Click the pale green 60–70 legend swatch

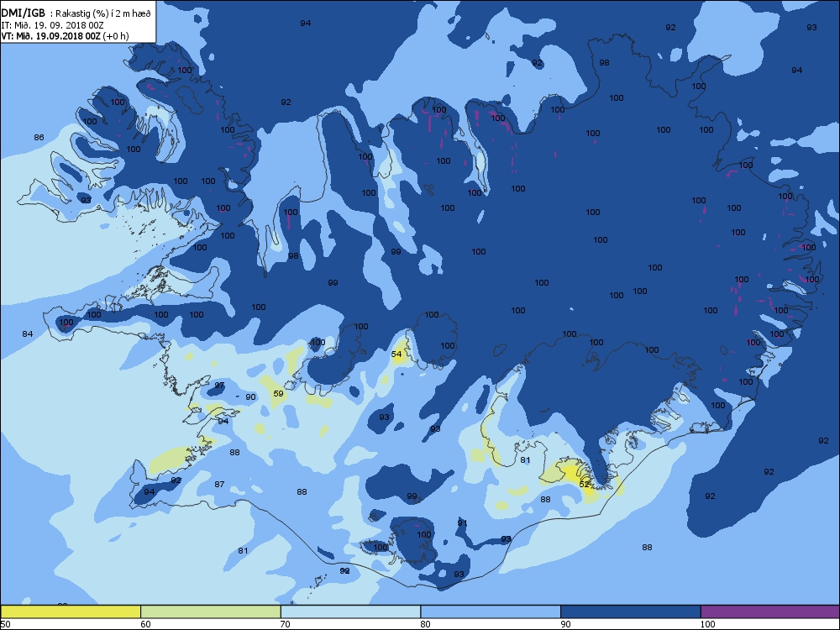click(x=211, y=612)
